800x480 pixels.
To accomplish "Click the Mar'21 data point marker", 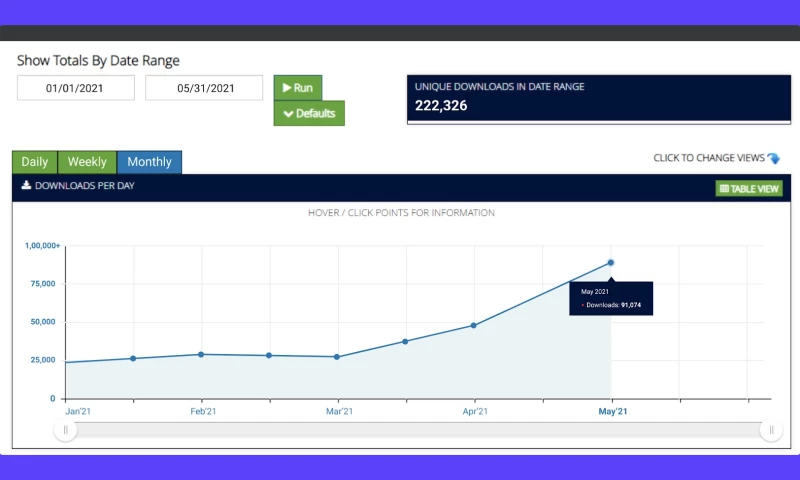I will pyautogui.click(x=337, y=357).
